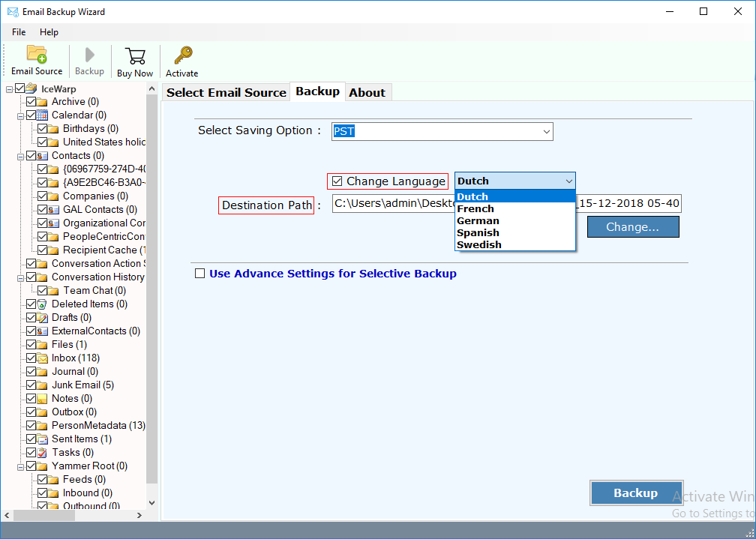
Task: Click the folder tree vertical scrollbar
Action: click(151, 289)
